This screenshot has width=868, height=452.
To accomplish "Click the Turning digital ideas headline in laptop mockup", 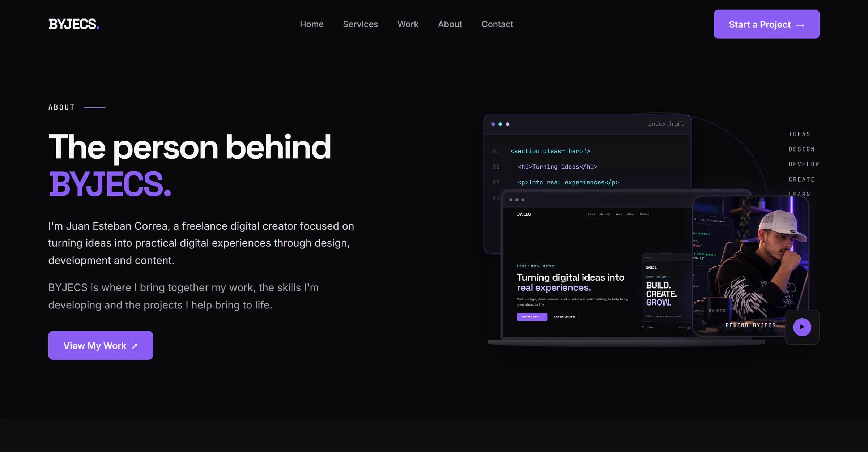I will point(570,282).
